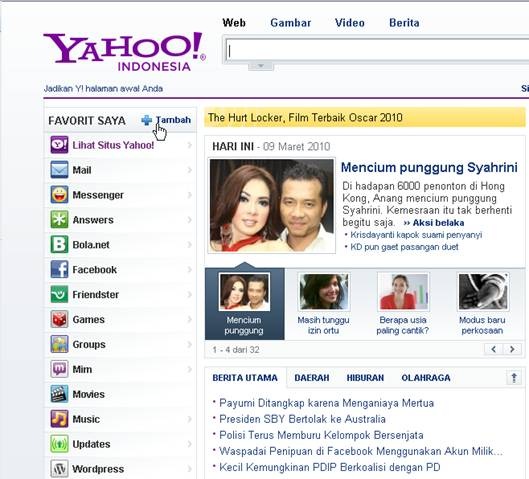Expand the Lihat Situs Yahoo! row arrow
The image size is (529, 479).
pos(190,145)
